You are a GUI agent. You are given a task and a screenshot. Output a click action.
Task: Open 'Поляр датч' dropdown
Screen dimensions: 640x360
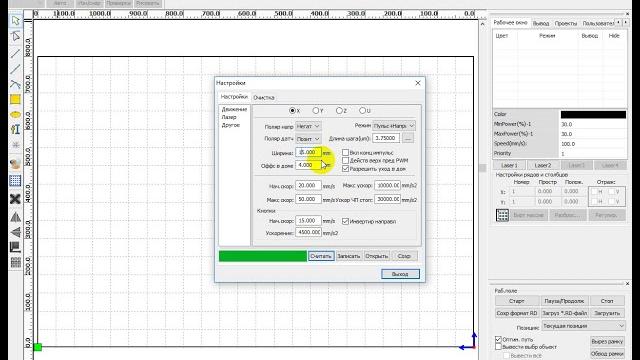[x=308, y=139]
